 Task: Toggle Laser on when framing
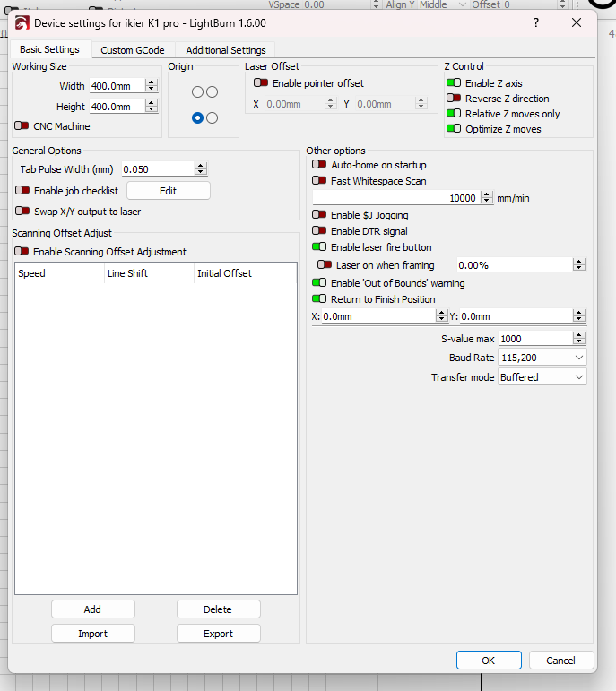(325, 265)
